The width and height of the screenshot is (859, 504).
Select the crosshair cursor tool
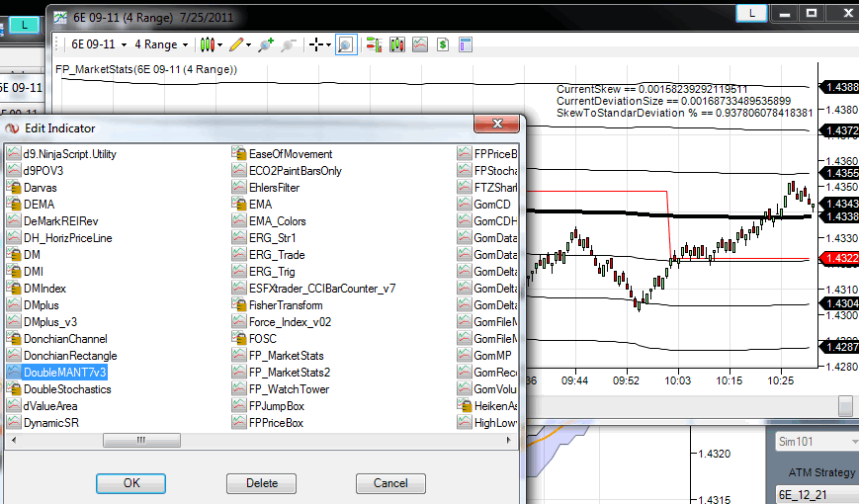click(x=316, y=44)
